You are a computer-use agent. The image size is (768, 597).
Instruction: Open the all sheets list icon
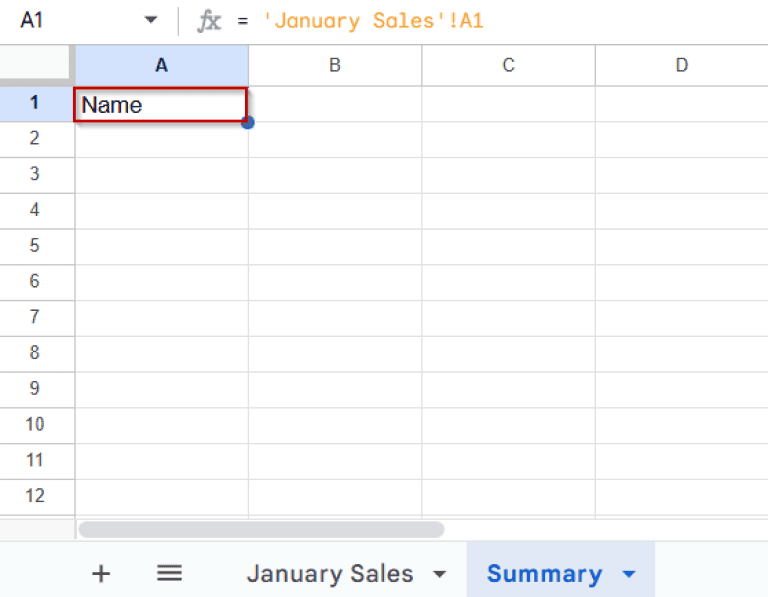click(169, 573)
